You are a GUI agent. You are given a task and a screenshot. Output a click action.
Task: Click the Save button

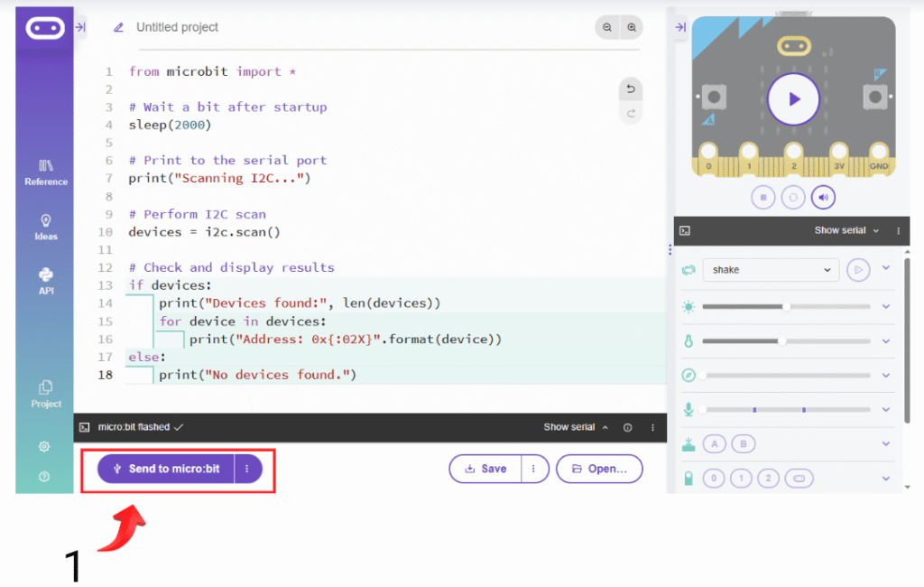(x=485, y=469)
